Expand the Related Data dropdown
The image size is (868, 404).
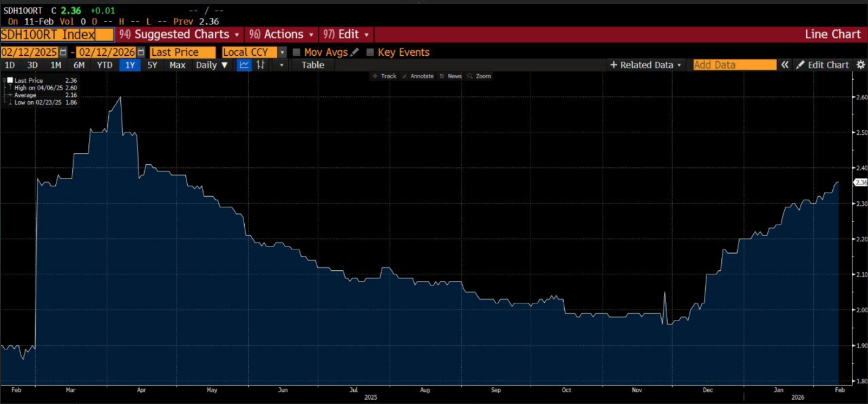pos(645,65)
